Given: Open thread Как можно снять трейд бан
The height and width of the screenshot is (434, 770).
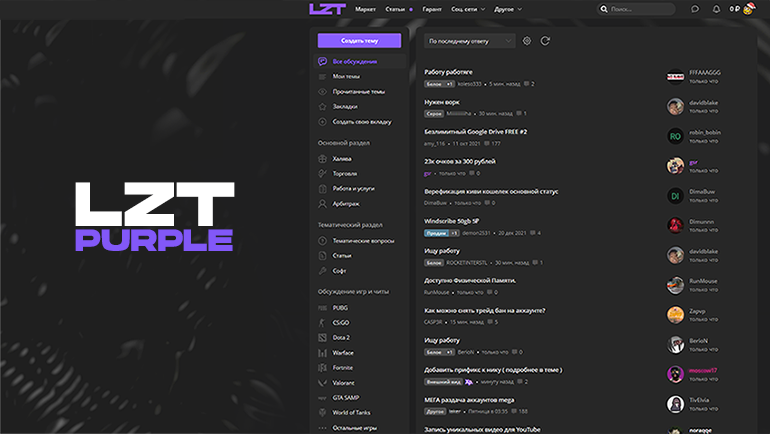Looking at the screenshot, I should click(485, 310).
